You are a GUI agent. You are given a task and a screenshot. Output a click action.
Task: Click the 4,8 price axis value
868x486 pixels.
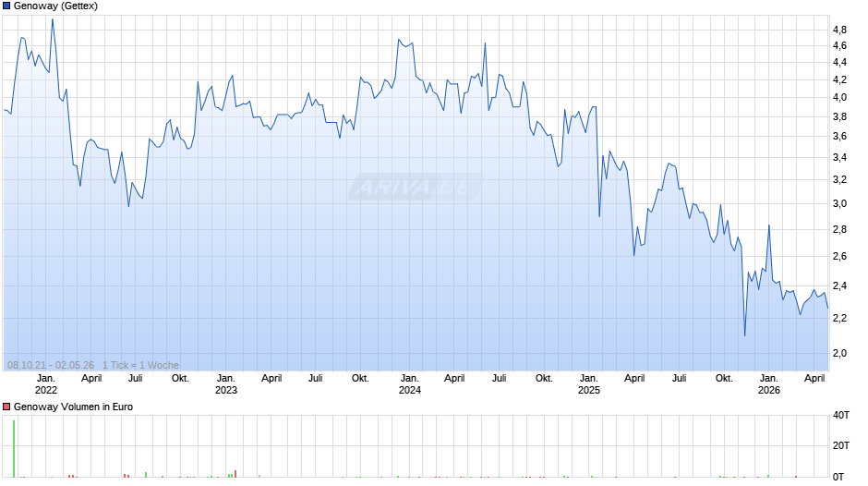click(x=839, y=30)
